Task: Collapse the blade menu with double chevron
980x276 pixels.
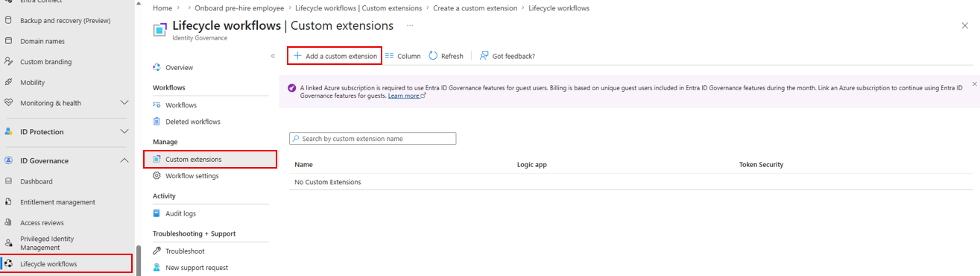Action: (x=273, y=56)
